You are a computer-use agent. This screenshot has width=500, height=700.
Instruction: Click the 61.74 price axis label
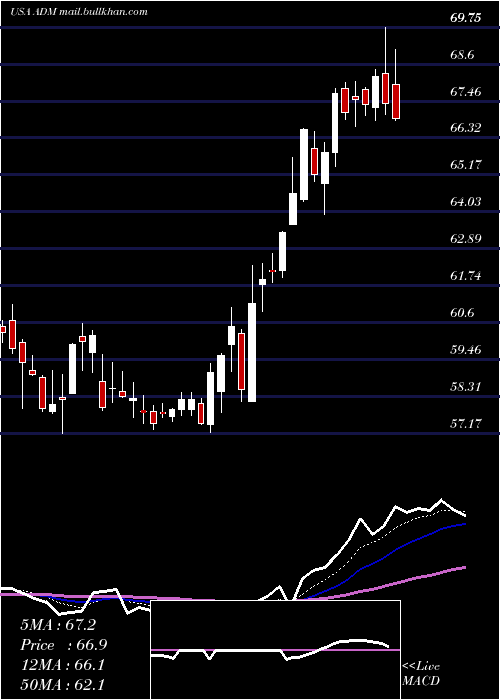(466, 276)
